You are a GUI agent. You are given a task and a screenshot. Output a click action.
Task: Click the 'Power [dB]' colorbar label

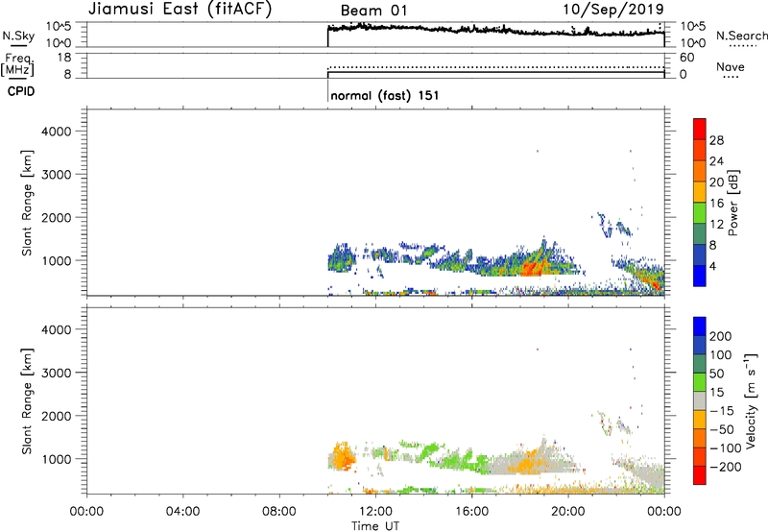(733, 203)
